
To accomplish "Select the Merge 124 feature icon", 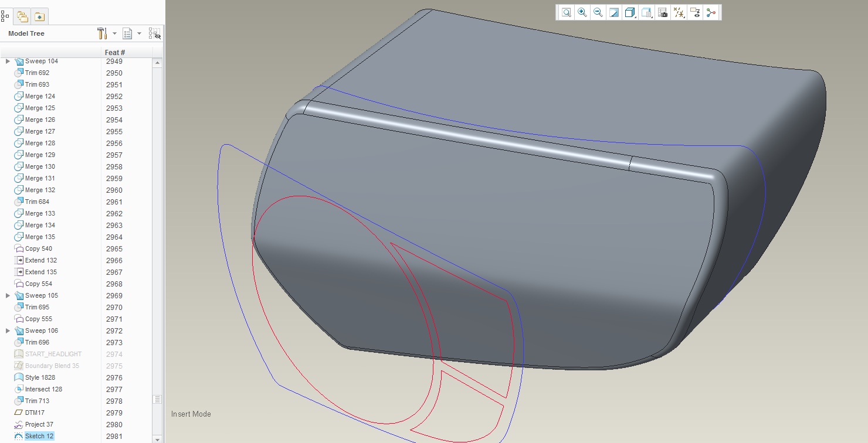I will (19, 96).
